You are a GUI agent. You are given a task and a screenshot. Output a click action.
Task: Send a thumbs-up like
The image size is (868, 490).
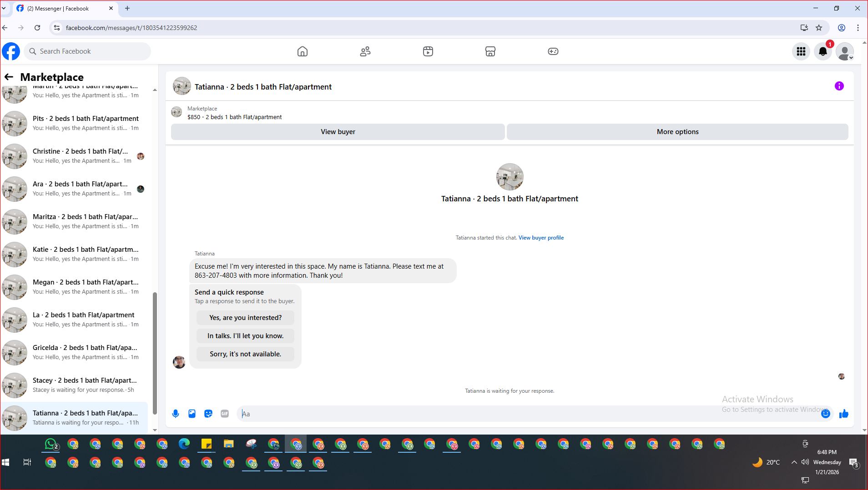click(844, 414)
